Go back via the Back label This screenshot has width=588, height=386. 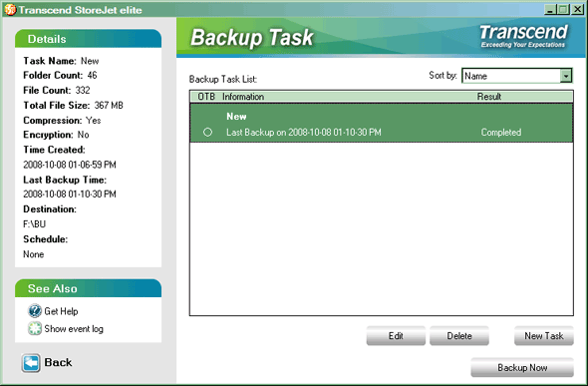coord(58,362)
